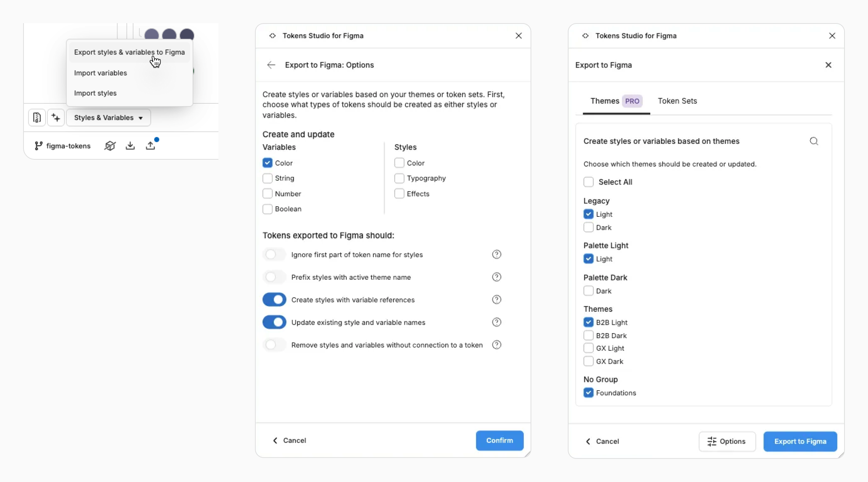Disable the Update existing style and variable names toggle
868x482 pixels.
(274, 322)
